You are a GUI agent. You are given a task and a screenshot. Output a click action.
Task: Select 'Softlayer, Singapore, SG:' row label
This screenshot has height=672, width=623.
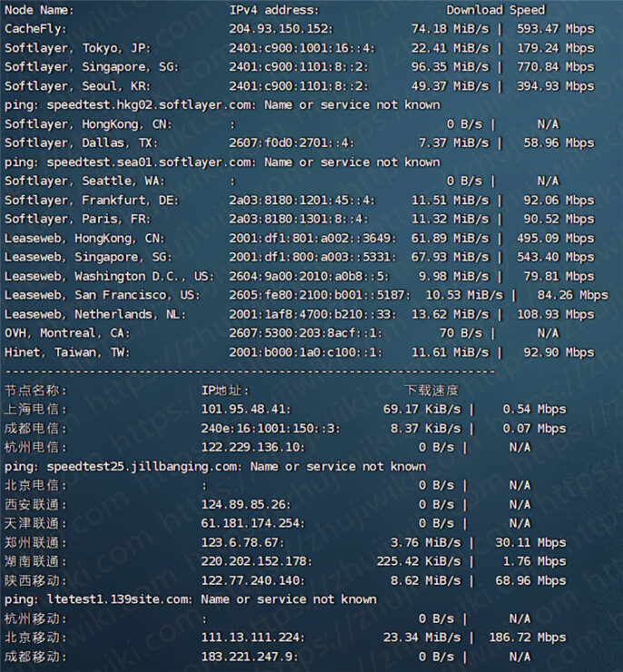point(92,67)
